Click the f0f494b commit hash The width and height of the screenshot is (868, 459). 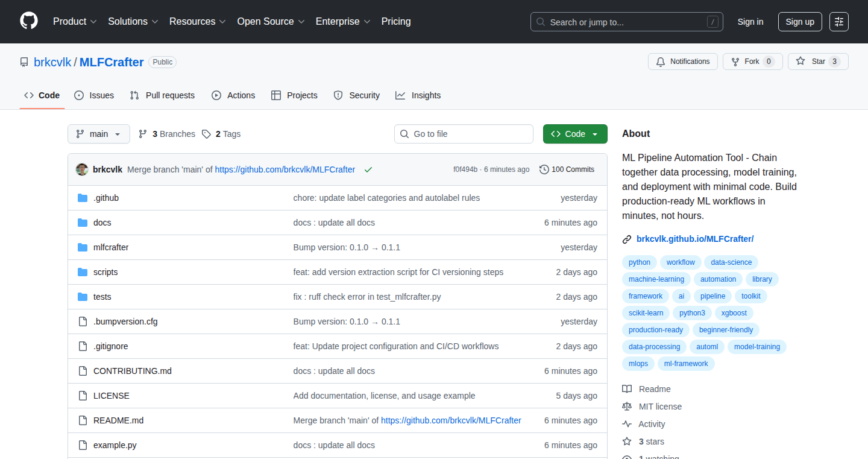point(465,169)
